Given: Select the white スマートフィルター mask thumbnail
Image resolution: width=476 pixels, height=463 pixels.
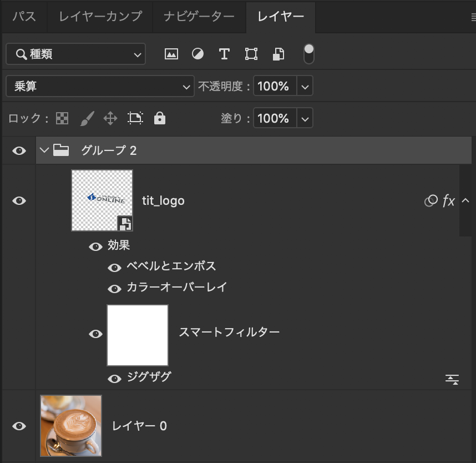Looking at the screenshot, I should [x=138, y=335].
